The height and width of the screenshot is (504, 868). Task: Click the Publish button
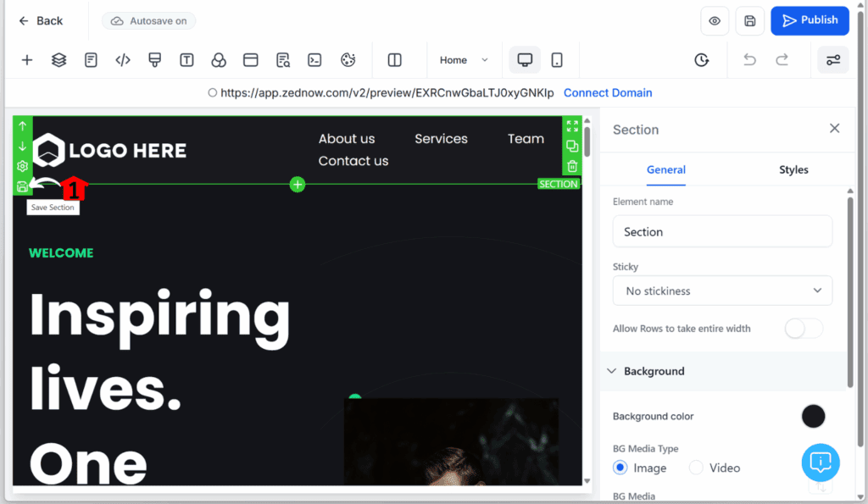pyautogui.click(x=810, y=20)
